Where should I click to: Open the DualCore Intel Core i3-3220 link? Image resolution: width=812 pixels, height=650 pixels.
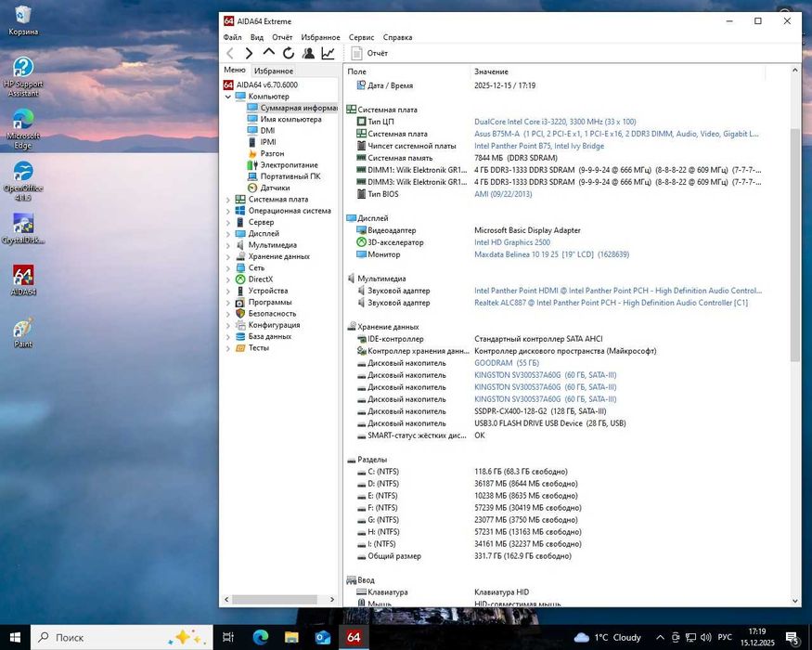[x=555, y=122]
